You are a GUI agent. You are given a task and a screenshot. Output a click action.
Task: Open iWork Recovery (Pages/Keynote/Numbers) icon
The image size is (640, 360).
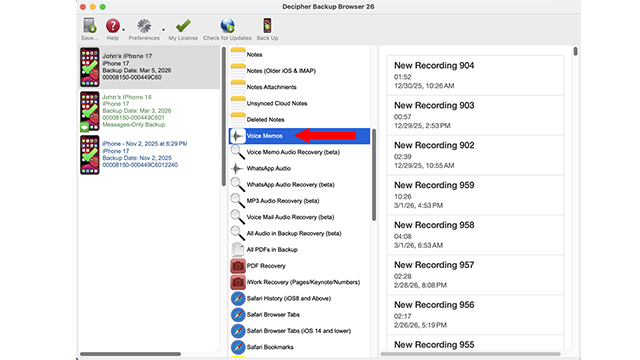coord(238,282)
